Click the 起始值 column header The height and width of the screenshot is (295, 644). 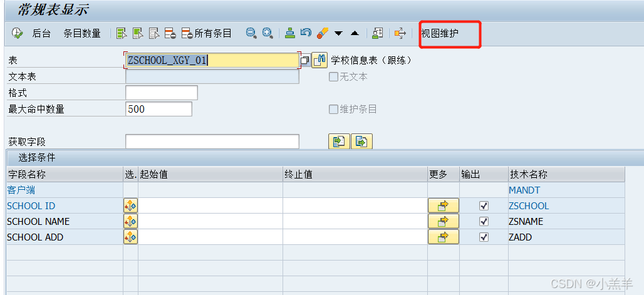pyautogui.click(x=210, y=174)
